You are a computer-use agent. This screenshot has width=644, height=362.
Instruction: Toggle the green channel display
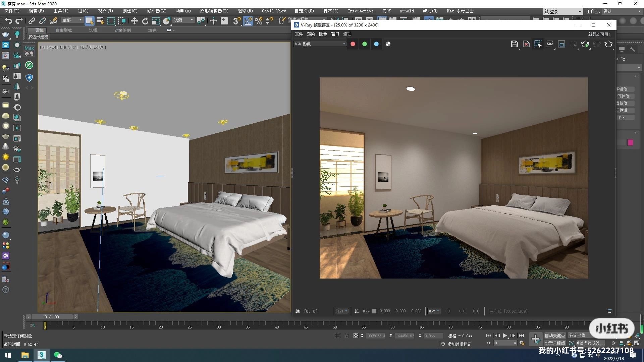click(365, 44)
